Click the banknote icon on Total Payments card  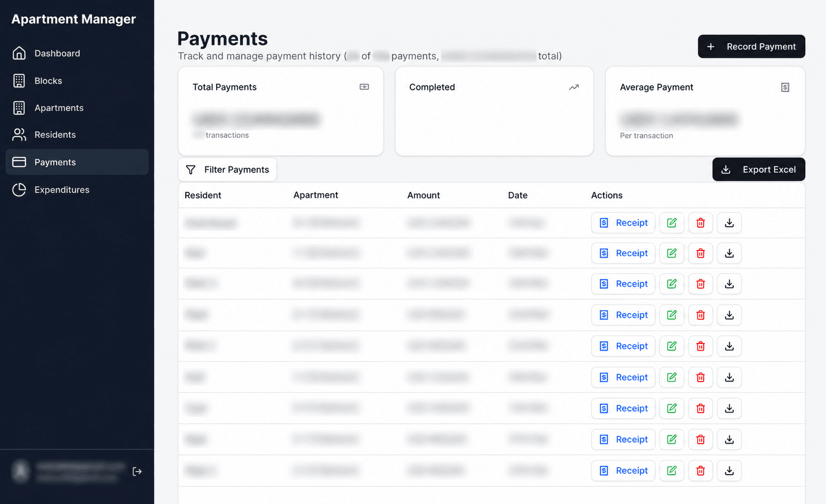point(364,87)
